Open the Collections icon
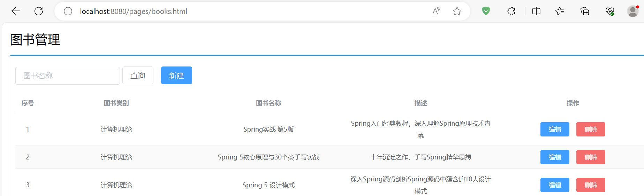This screenshot has width=644, height=196. (x=585, y=11)
